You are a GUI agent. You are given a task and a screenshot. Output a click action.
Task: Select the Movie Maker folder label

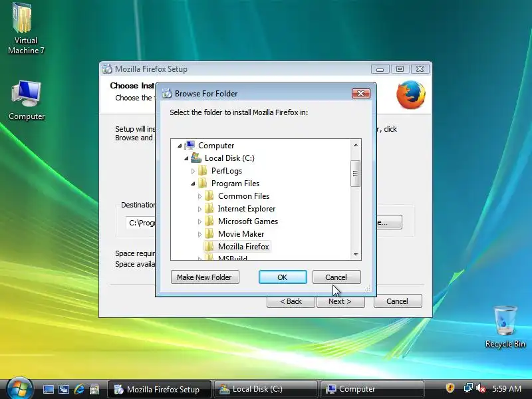pyautogui.click(x=241, y=234)
